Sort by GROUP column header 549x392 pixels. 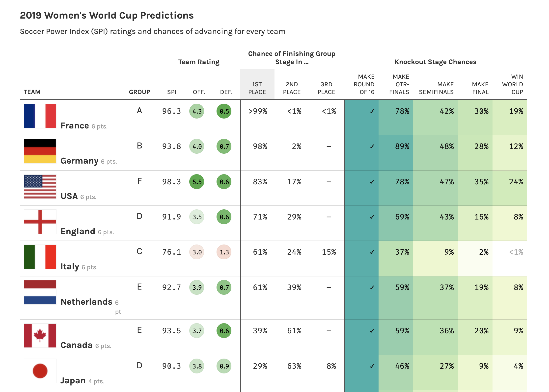[x=139, y=92]
